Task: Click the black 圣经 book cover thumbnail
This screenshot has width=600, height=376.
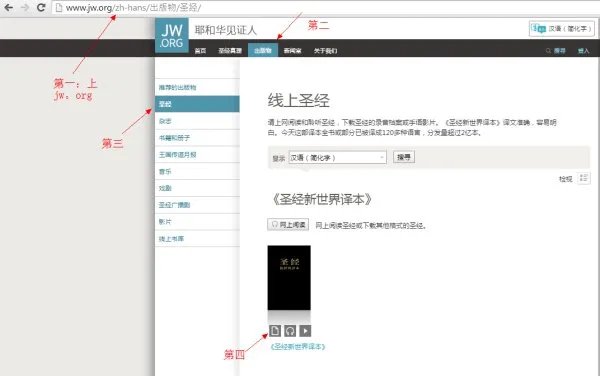Action: (x=289, y=278)
